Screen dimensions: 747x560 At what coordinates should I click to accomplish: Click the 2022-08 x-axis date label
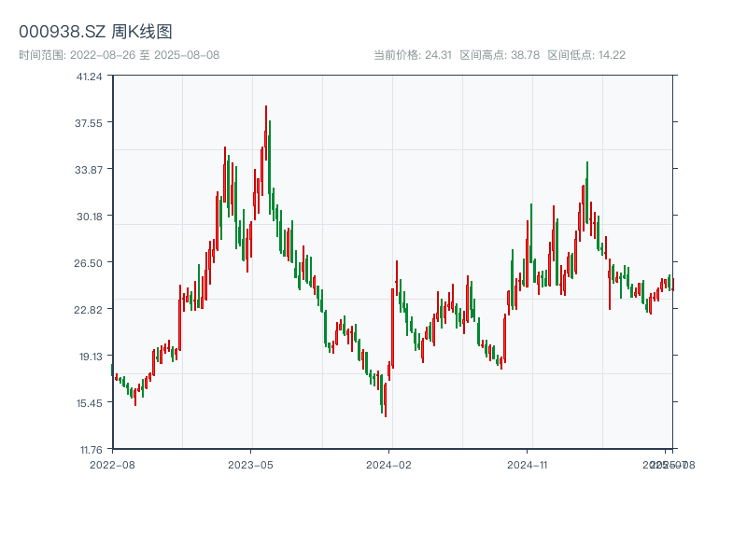[x=112, y=464]
